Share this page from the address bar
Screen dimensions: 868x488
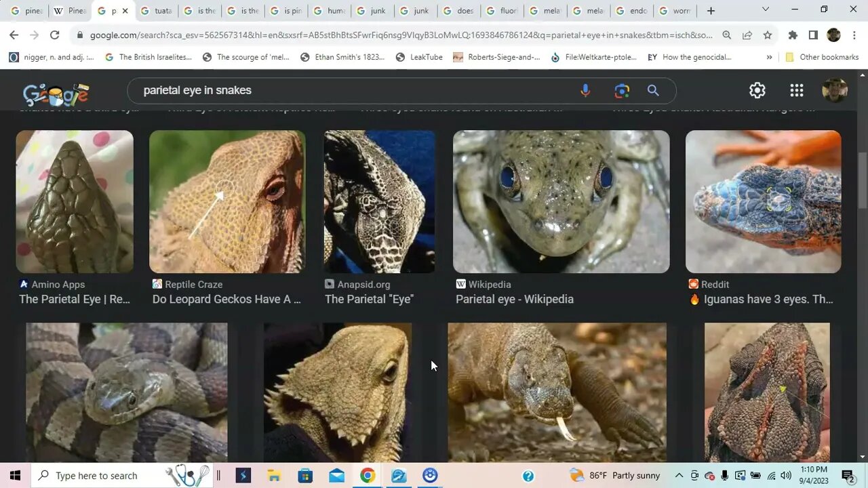coord(747,35)
